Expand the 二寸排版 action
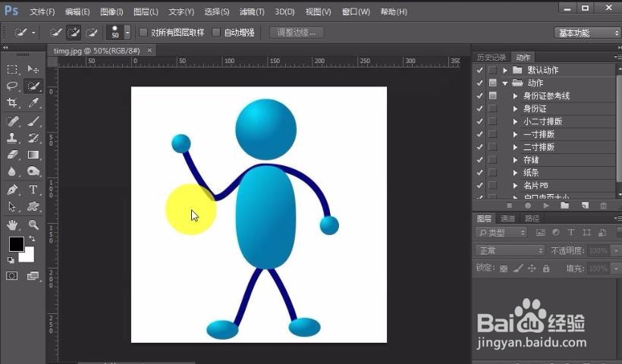The height and width of the screenshot is (364, 622). pyautogui.click(x=515, y=146)
